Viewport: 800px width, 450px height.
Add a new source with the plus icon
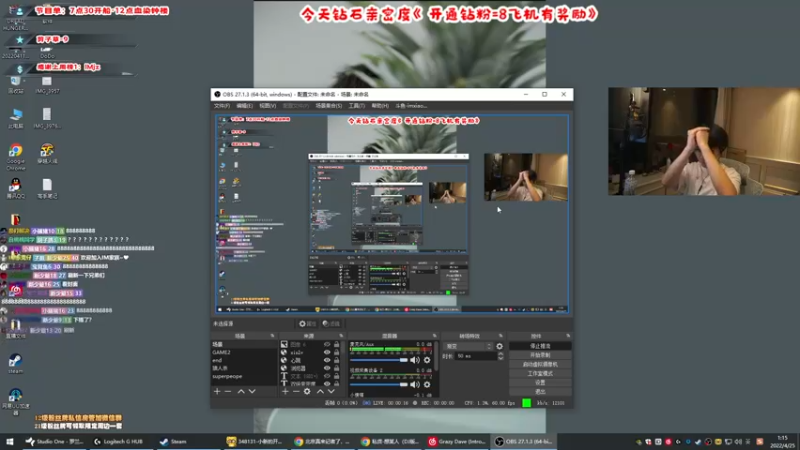tap(285, 391)
